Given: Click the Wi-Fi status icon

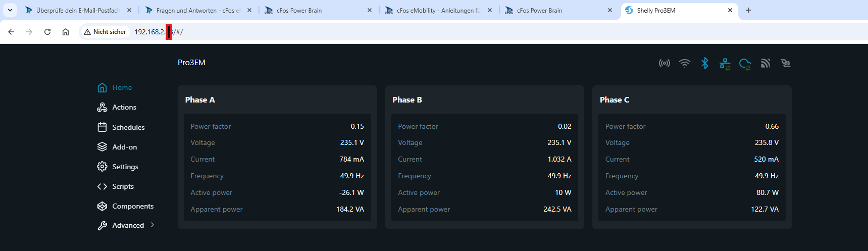Looking at the screenshot, I should coord(684,63).
